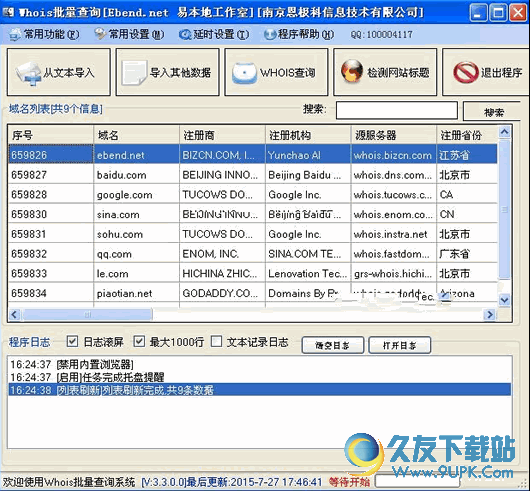Click the 打开日志 button
The width and height of the screenshot is (530, 491).
click(400, 345)
